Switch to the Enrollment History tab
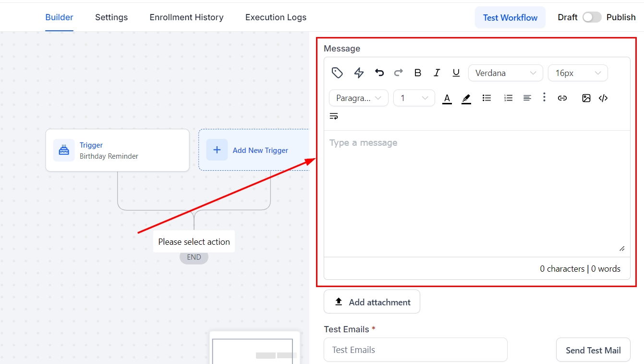Viewport: 644px width, 364px height. (186, 17)
